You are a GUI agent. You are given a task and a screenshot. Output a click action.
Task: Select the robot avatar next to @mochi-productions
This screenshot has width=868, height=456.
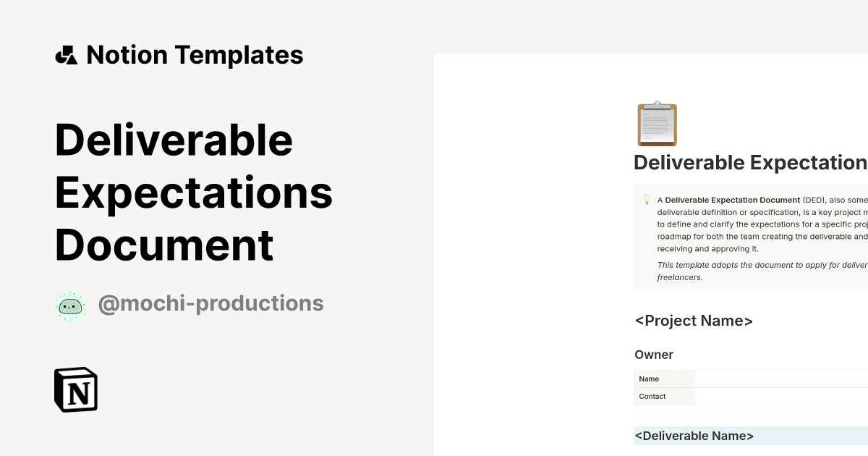[70, 305]
